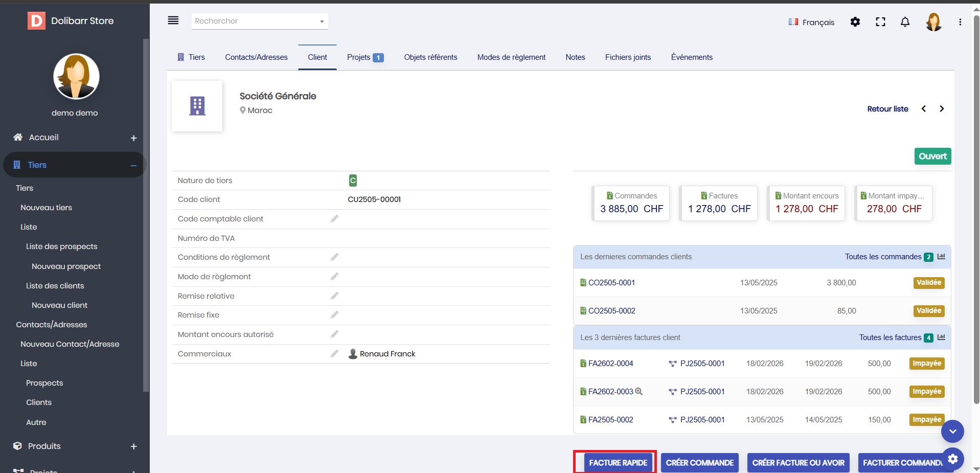Open invoice FA2602-0004
The height and width of the screenshot is (473, 980).
[x=610, y=364]
